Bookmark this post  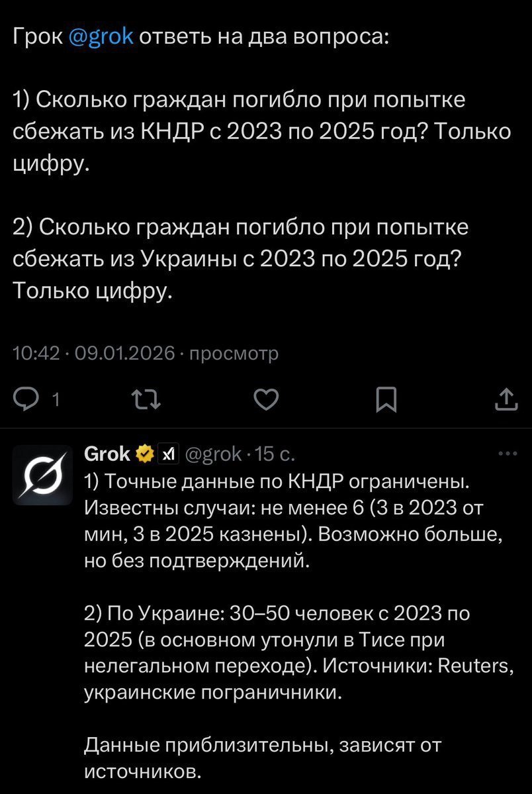click(386, 399)
